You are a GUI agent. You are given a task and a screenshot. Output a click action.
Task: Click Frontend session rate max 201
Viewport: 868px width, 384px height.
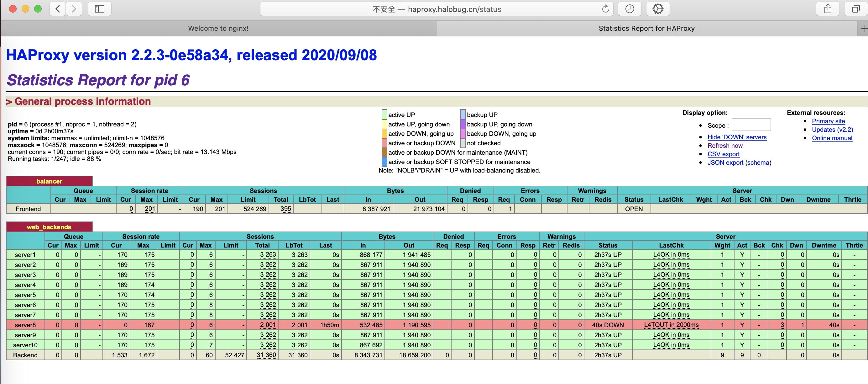pyautogui.click(x=149, y=209)
